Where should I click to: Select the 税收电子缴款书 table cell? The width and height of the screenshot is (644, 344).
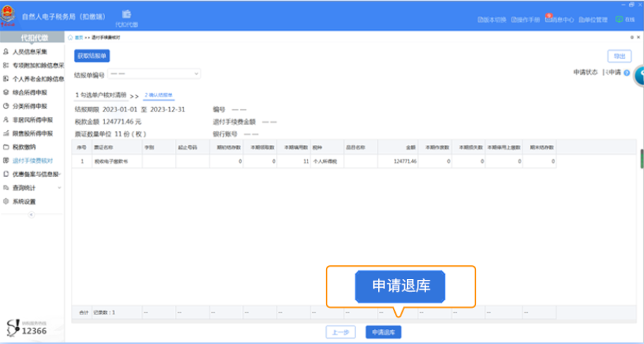(117, 161)
